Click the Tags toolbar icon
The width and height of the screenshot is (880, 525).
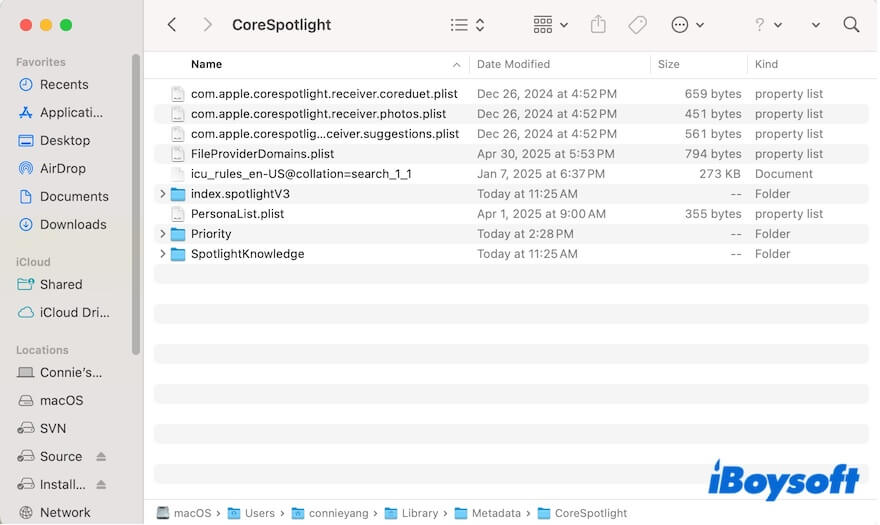(637, 25)
